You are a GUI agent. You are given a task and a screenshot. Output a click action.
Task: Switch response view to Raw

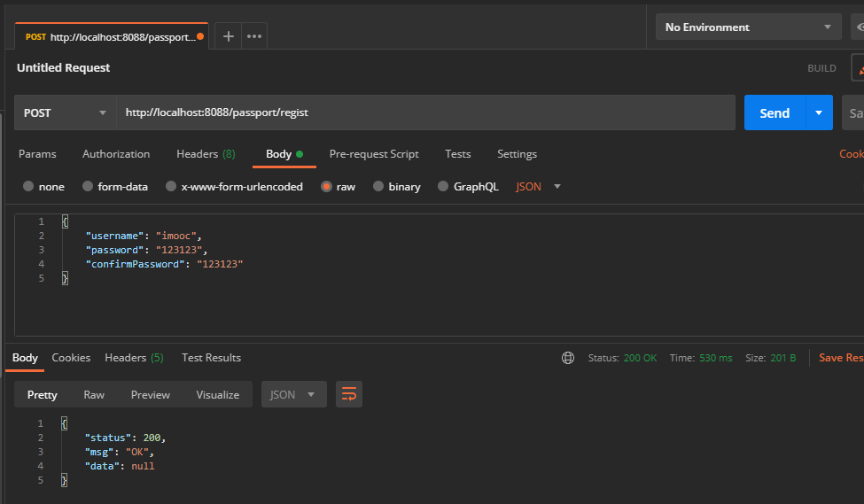click(x=94, y=395)
